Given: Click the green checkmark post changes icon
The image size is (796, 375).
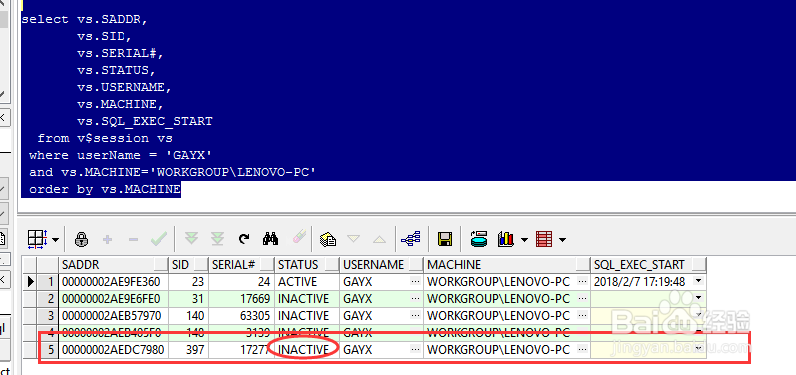Looking at the screenshot, I should point(159,239).
